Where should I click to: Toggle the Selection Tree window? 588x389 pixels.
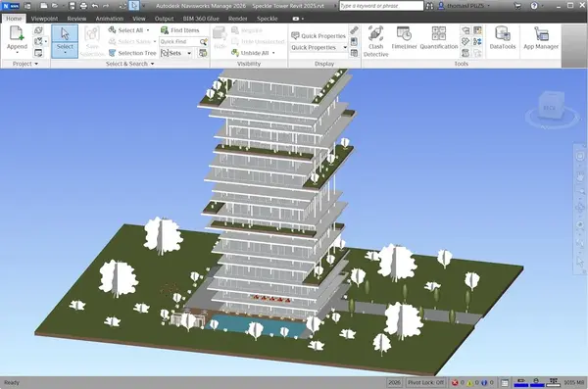132,53
